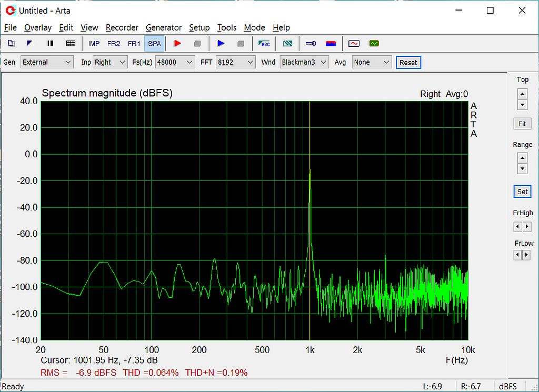Stop generator with second gray square
The height and width of the screenshot is (392, 539).
pos(241,44)
